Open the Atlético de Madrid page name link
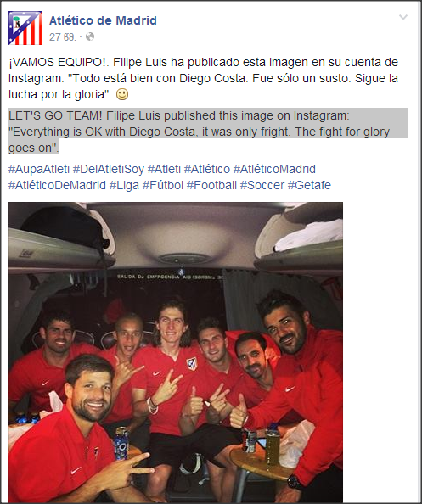 (x=103, y=20)
